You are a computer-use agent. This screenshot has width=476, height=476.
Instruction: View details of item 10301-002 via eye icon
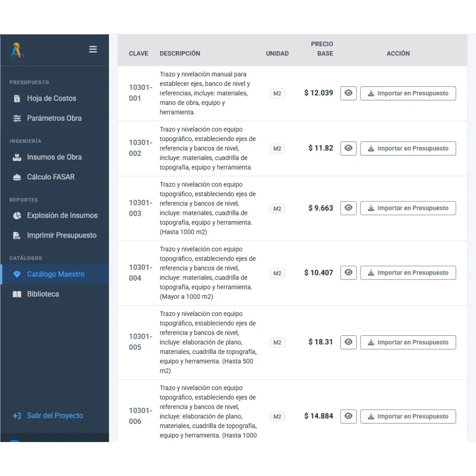[348, 149]
